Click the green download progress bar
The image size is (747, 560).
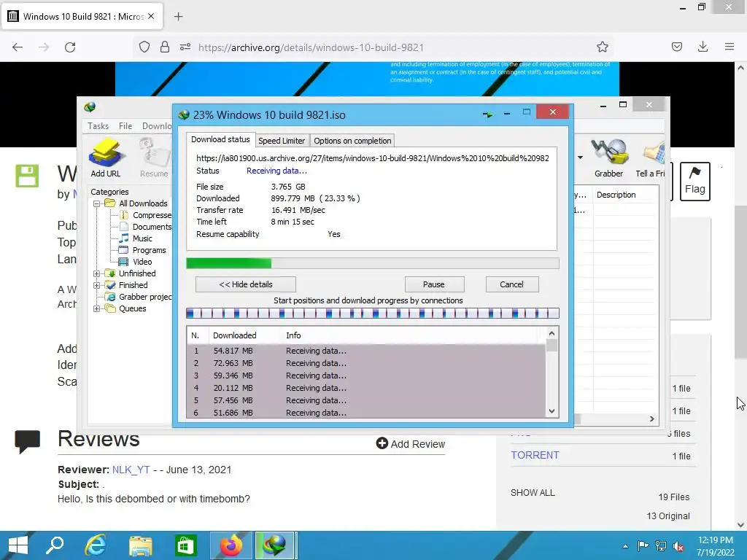373,263
